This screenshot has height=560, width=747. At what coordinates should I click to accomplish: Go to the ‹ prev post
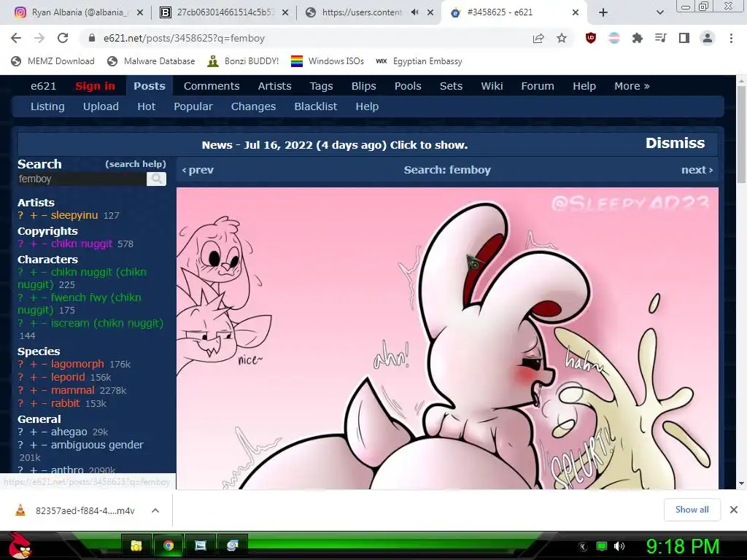(x=198, y=170)
